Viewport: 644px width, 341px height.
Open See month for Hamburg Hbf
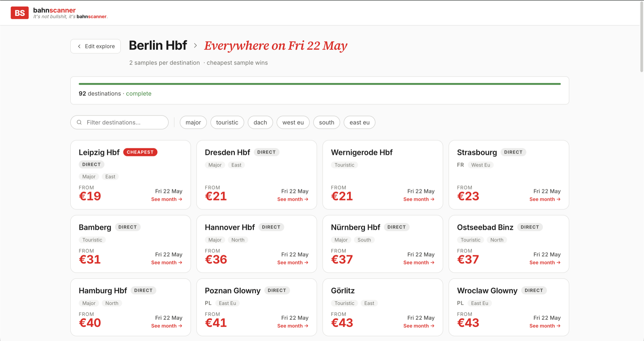(x=167, y=326)
